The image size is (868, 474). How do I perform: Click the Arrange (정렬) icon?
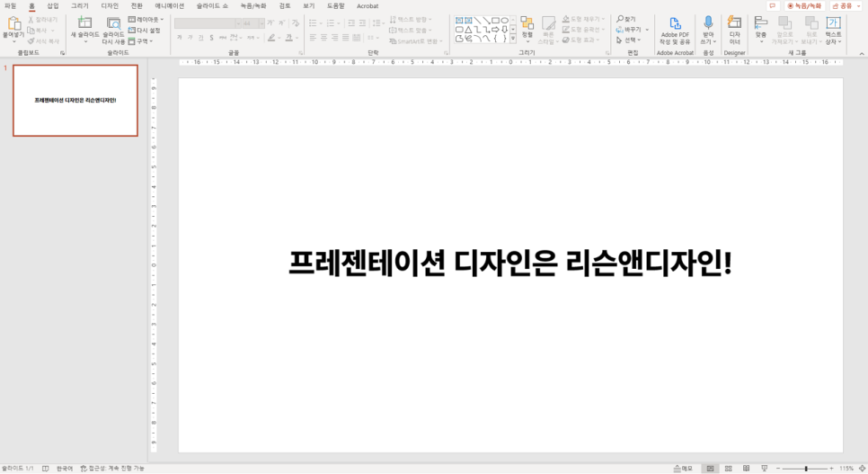pyautogui.click(x=527, y=23)
